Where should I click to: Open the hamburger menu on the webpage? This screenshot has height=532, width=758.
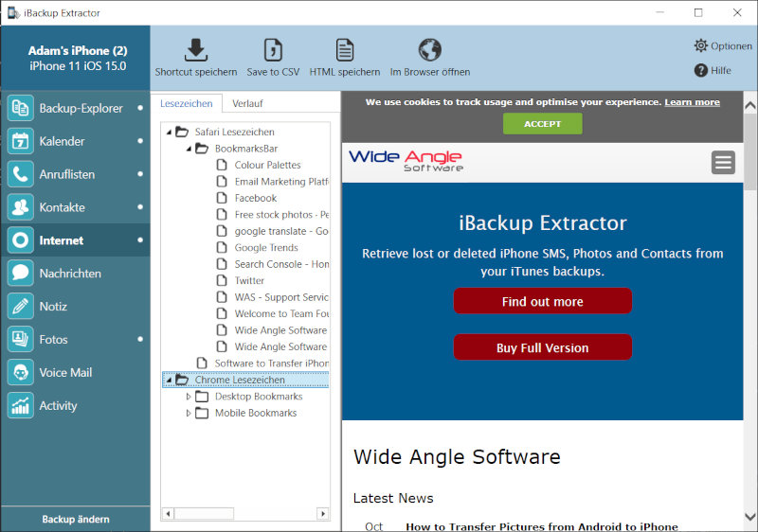point(723,162)
